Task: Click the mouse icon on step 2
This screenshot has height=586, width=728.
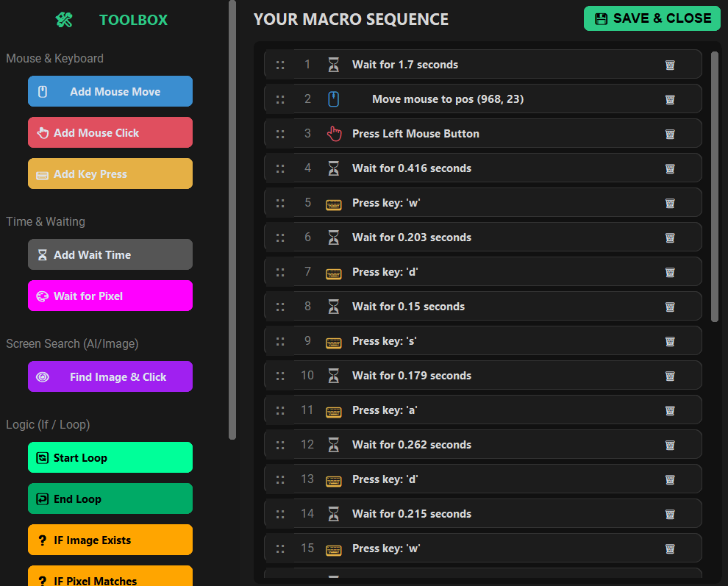Action: [334, 99]
